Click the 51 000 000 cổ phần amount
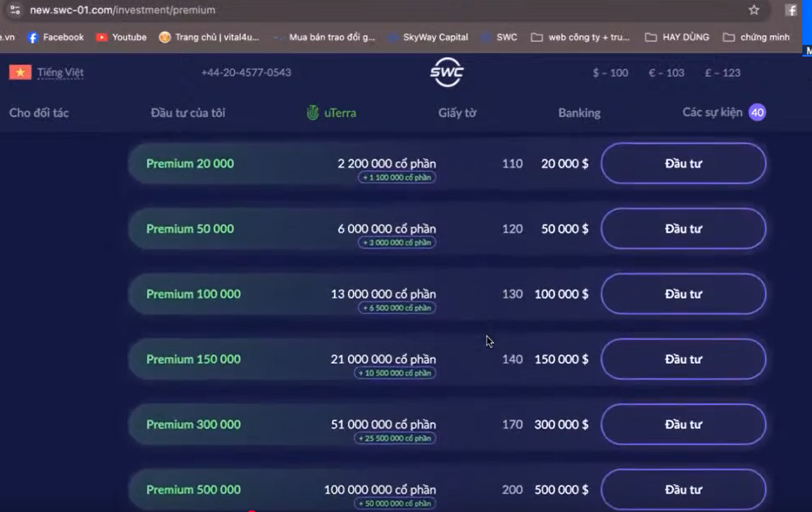Screen dimensions: 812x512 (x=383, y=424)
